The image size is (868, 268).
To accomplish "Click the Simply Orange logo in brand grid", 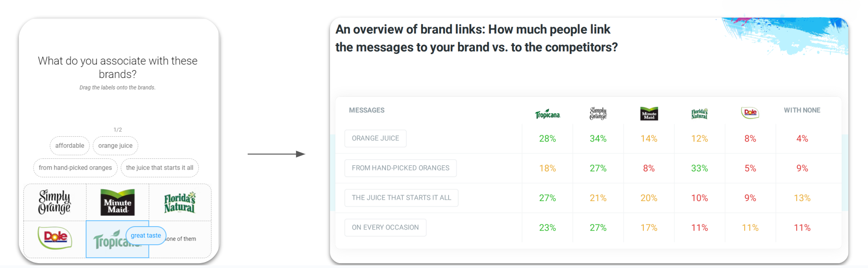I will [x=55, y=202].
